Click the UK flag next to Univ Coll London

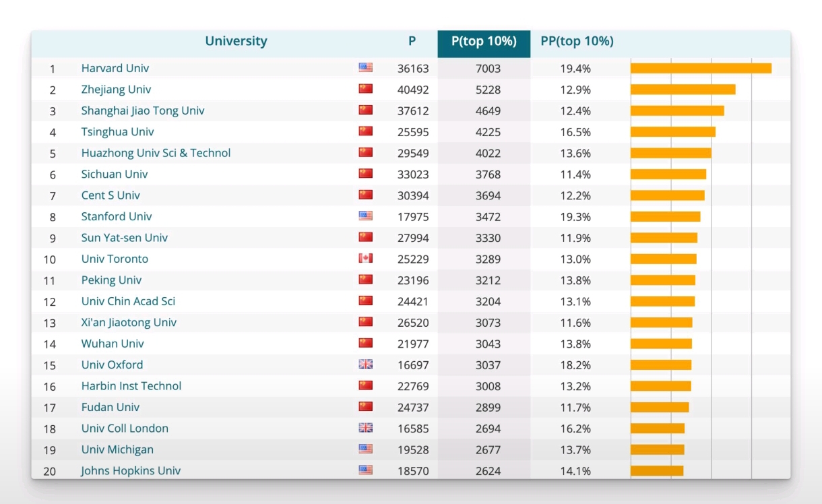click(x=365, y=427)
